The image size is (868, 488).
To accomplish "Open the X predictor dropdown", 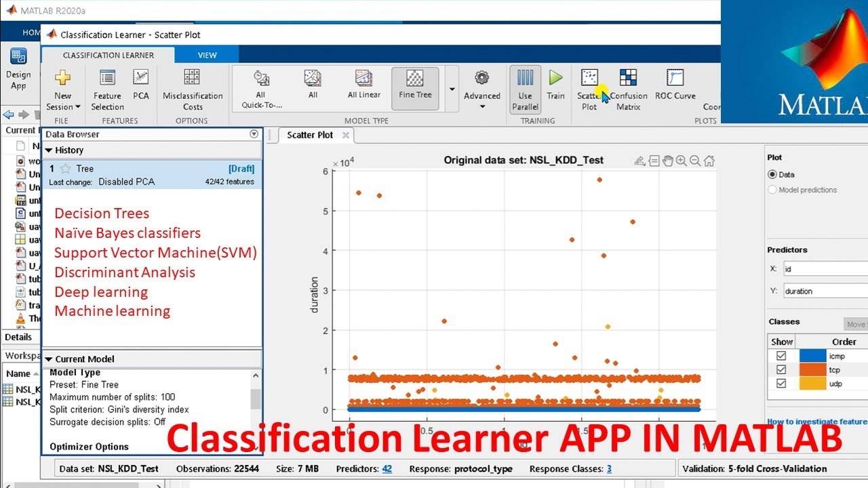I will 825,269.
